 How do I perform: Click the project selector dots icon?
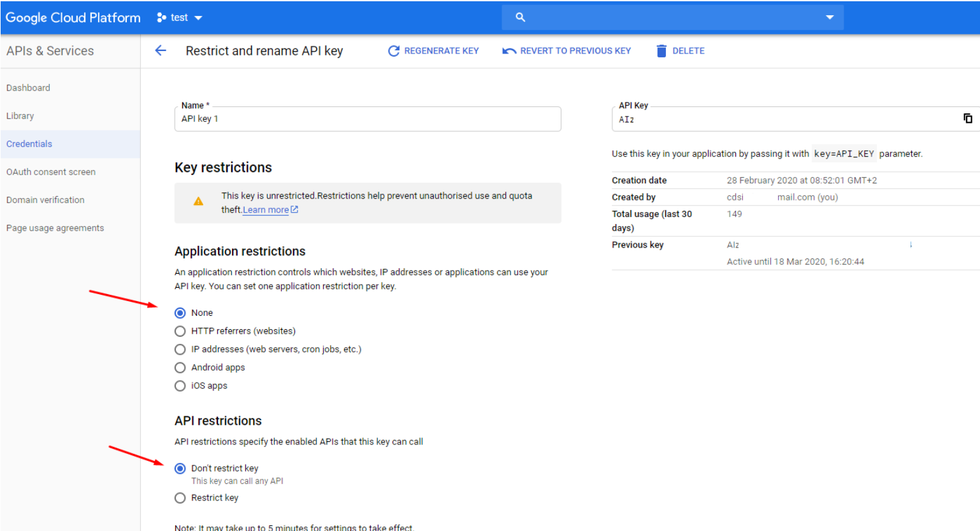[161, 18]
